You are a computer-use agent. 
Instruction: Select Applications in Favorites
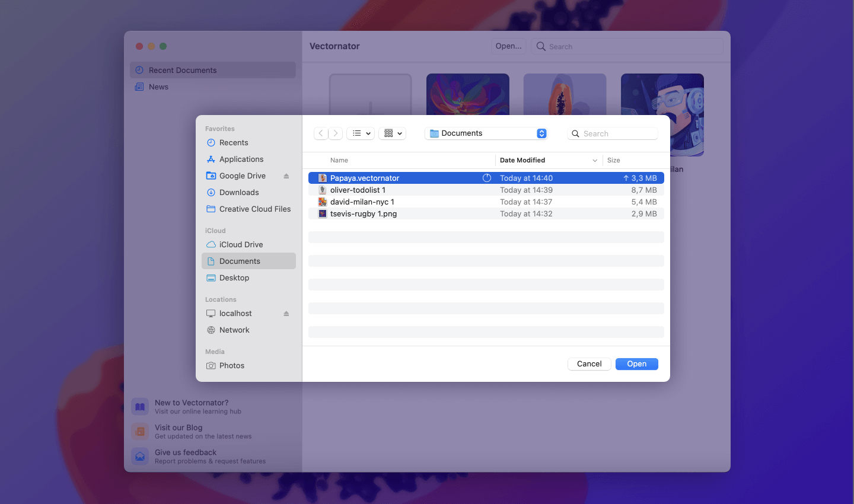(x=248, y=159)
